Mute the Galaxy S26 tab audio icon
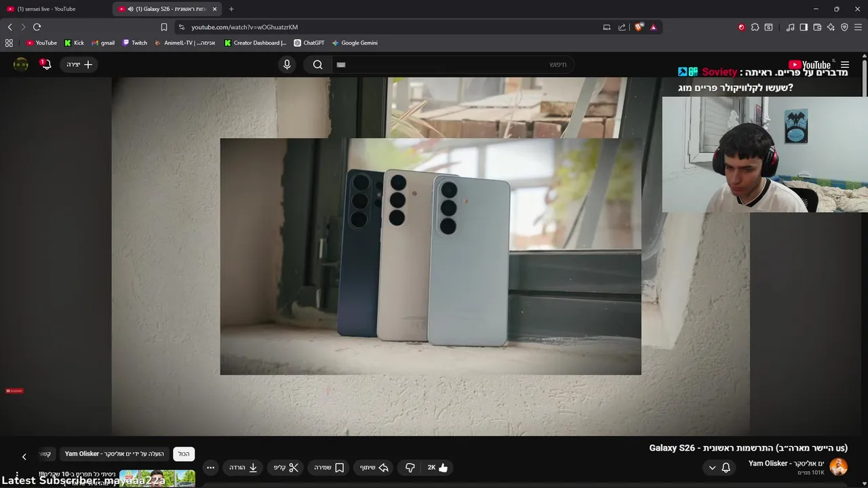Image resolution: width=868 pixels, height=488 pixels. pyautogui.click(x=130, y=9)
